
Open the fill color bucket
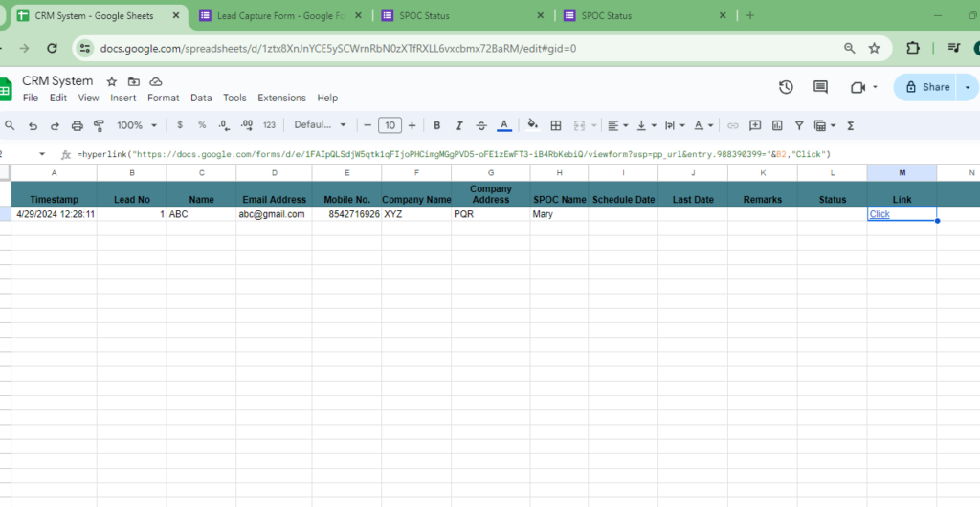[x=532, y=125]
